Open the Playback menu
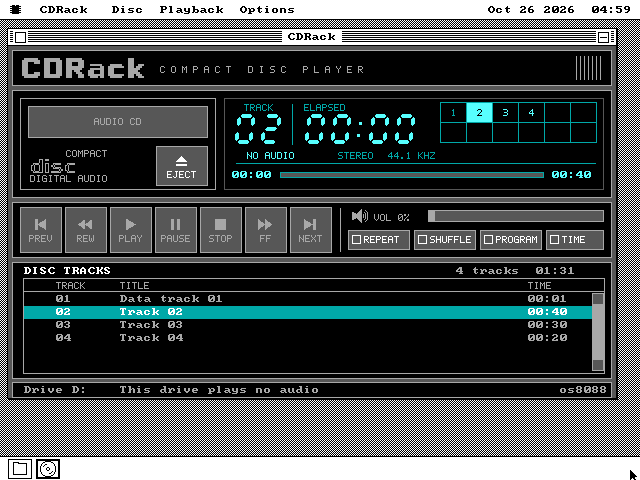This screenshot has width=640, height=480. tap(191, 9)
